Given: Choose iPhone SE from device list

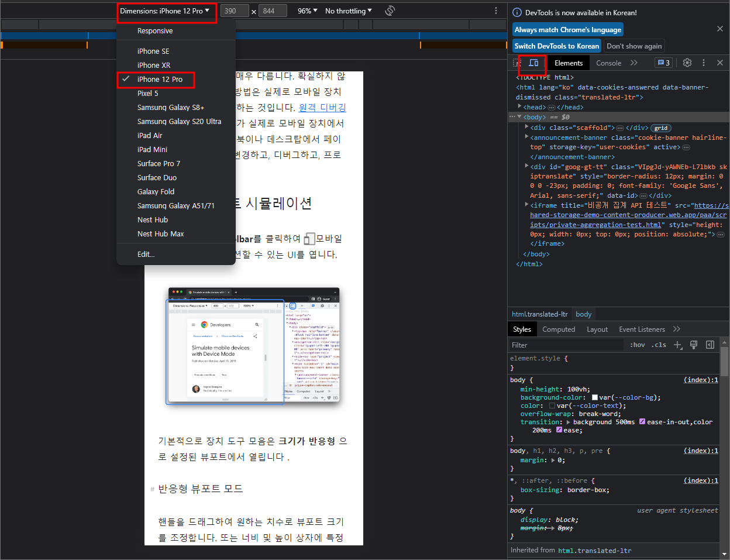Looking at the screenshot, I should point(176,51).
